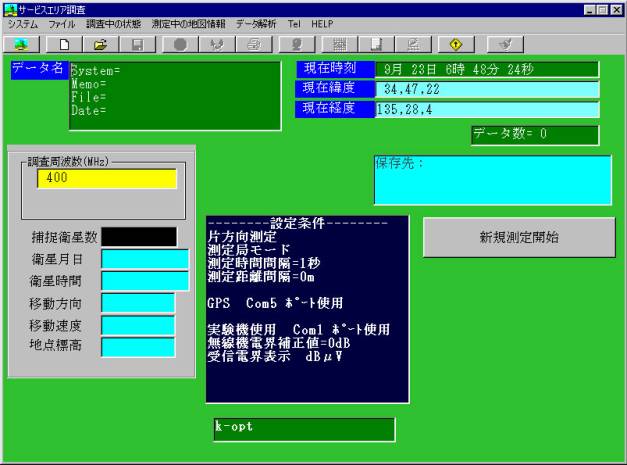
Task: Click the cyan 保存先 text box
Action: click(492, 180)
